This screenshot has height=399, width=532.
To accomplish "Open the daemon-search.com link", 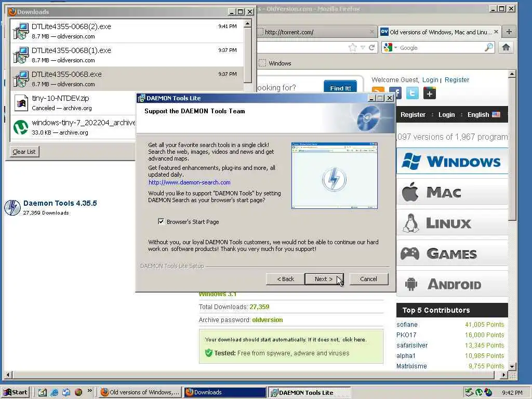I will pos(189,182).
